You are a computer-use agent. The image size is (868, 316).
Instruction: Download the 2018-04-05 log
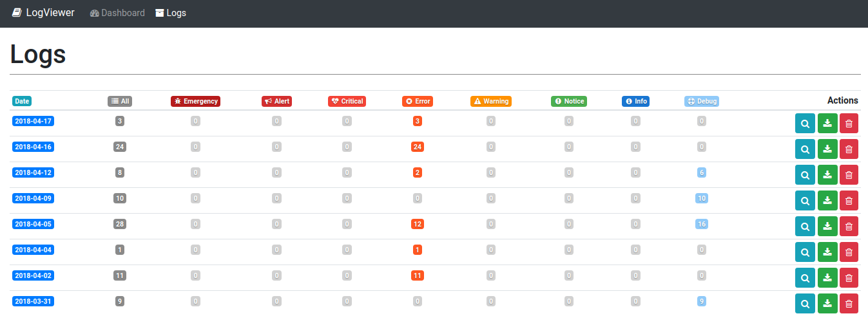(827, 227)
